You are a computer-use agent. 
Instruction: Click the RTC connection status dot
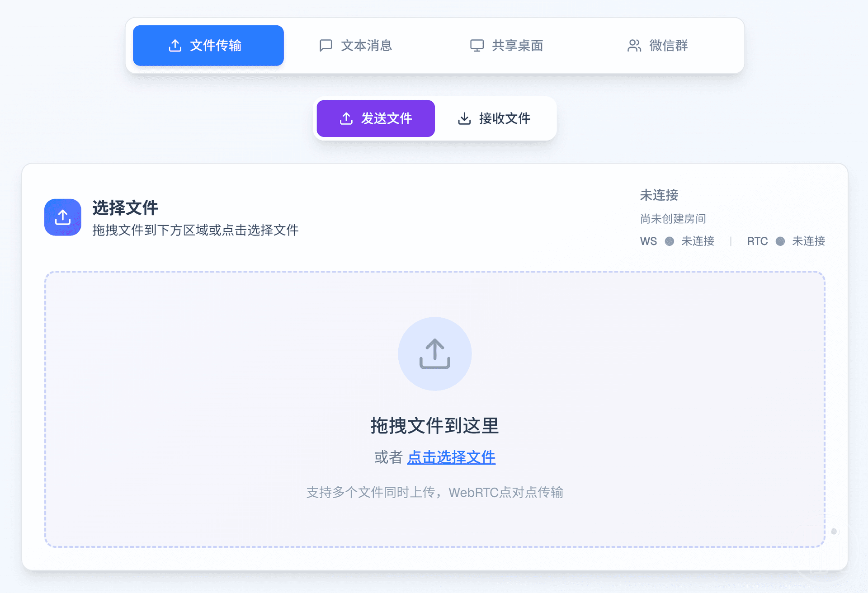tap(780, 241)
